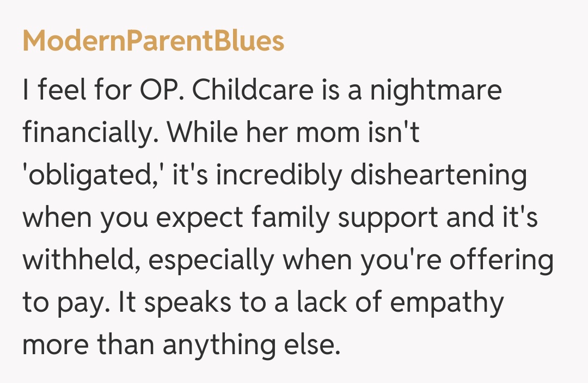Open the ModernParentBlues user profile
Image resolution: width=588 pixels, height=383 pixels.
153,41
